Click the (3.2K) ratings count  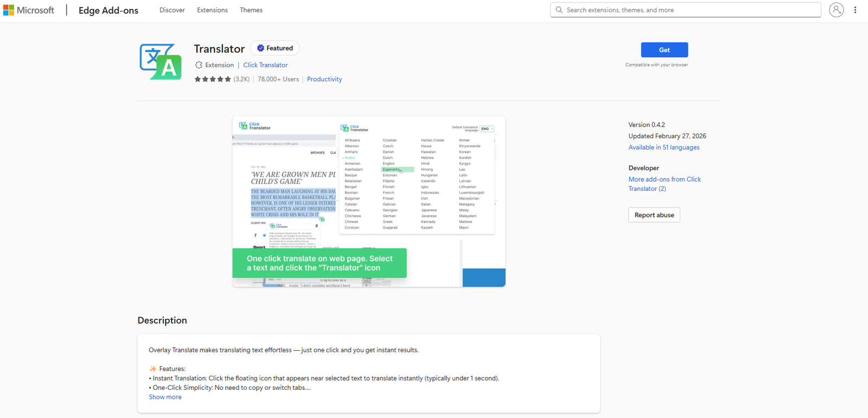(241, 79)
